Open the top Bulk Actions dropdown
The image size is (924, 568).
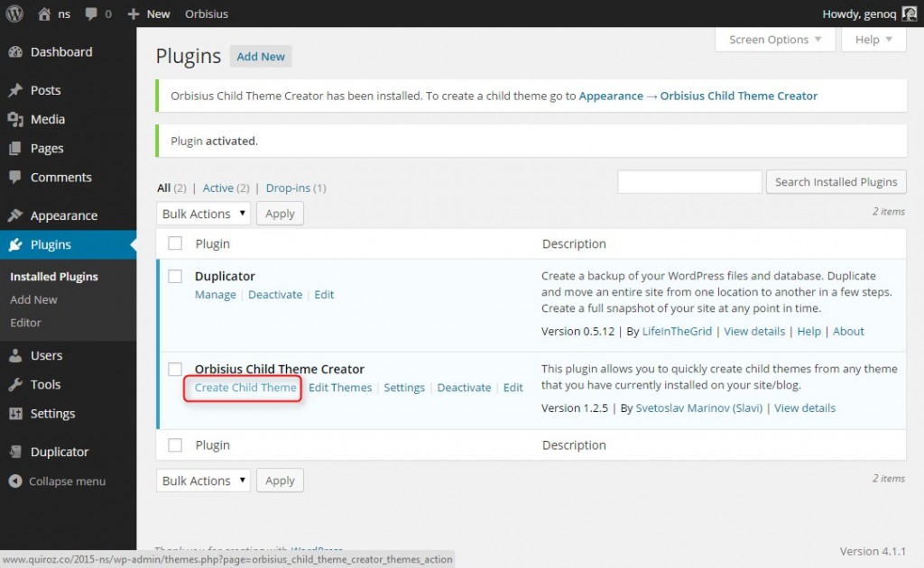pos(203,214)
